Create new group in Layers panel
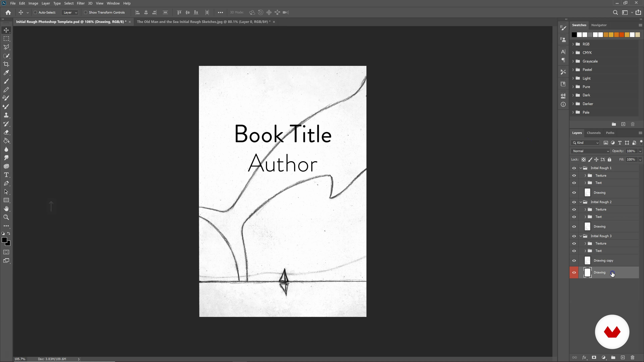 click(x=613, y=357)
